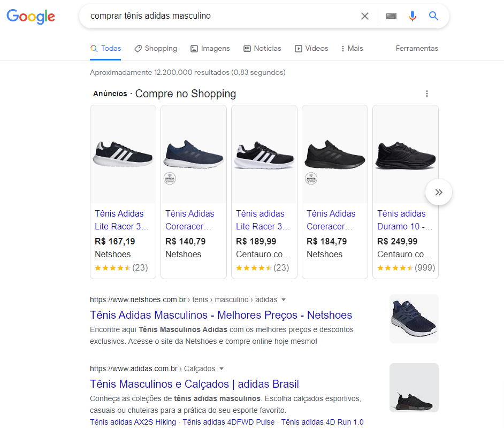
Task: Open Tênis Adidas Coreracer R$ 184,79 link
Action: 331,220
